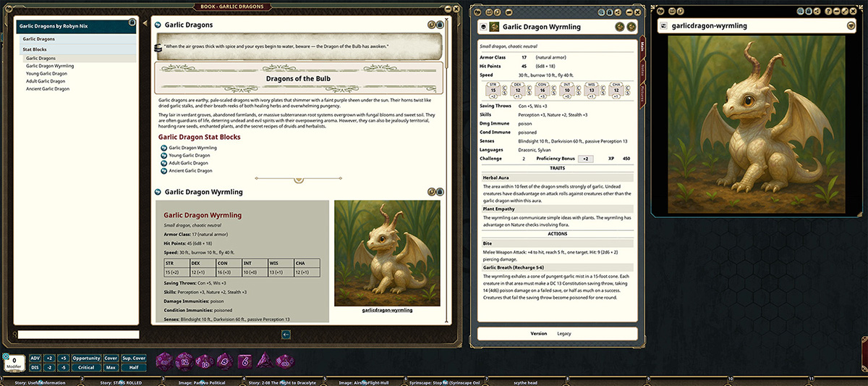This screenshot has height=386, width=868.
Task: Select Legacy in the Version field
Action: [564, 334]
